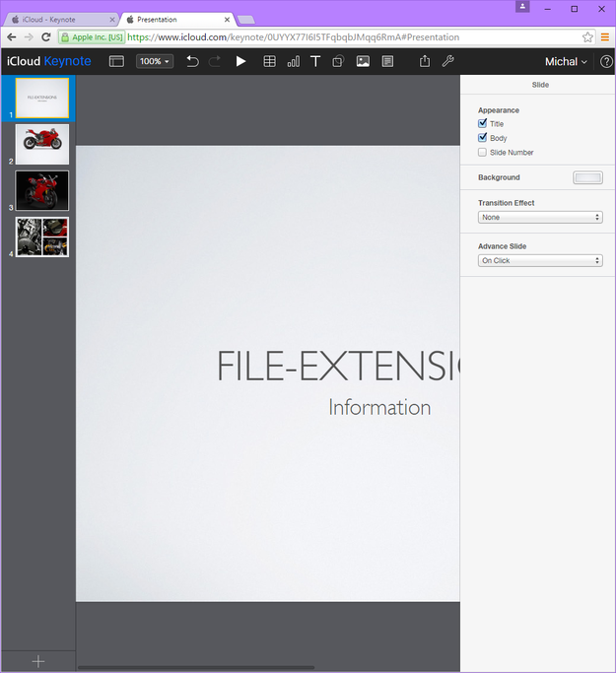Open the 100% zoom dropdown
Image resolution: width=616 pixels, height=673 pixels.
point(155,61)
